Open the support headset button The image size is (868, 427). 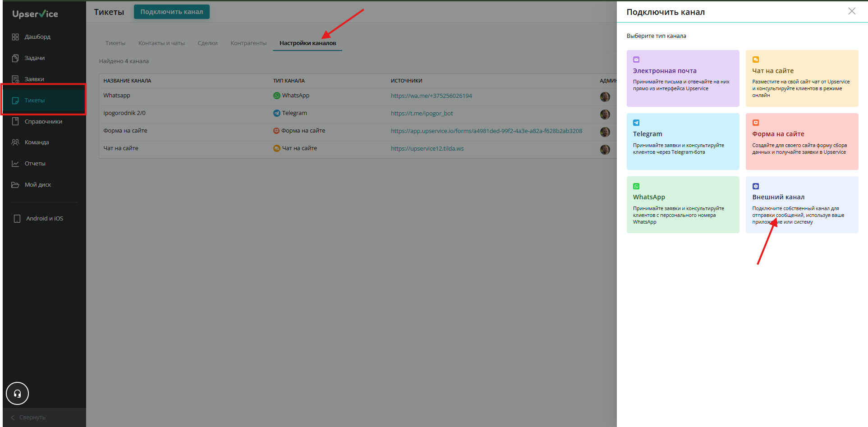click(x=17, y=394)
